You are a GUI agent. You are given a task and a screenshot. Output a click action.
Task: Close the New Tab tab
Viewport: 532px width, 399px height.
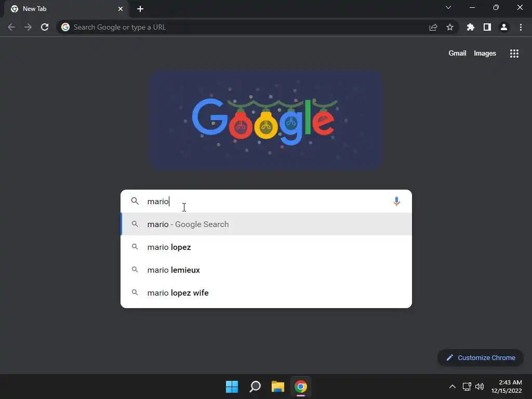coord(121,9)
